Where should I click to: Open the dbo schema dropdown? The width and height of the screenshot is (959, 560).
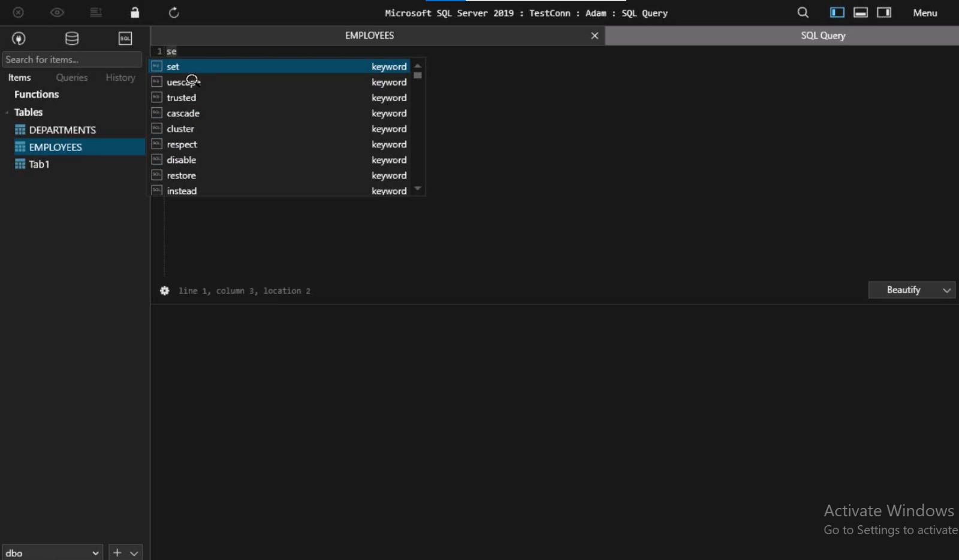click(x=52, y=553)
